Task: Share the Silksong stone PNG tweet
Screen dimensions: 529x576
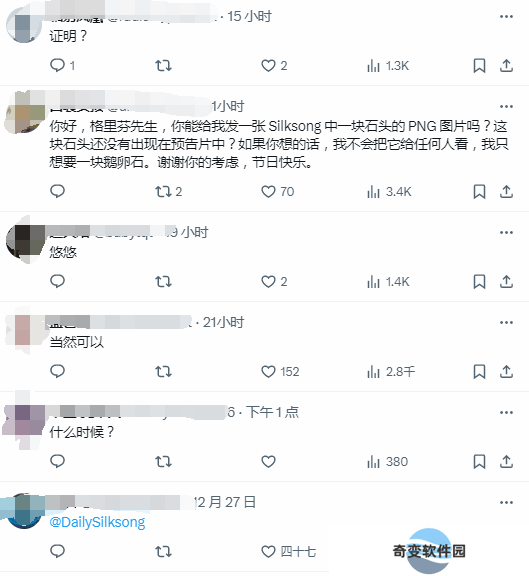Action: (506, 191)
